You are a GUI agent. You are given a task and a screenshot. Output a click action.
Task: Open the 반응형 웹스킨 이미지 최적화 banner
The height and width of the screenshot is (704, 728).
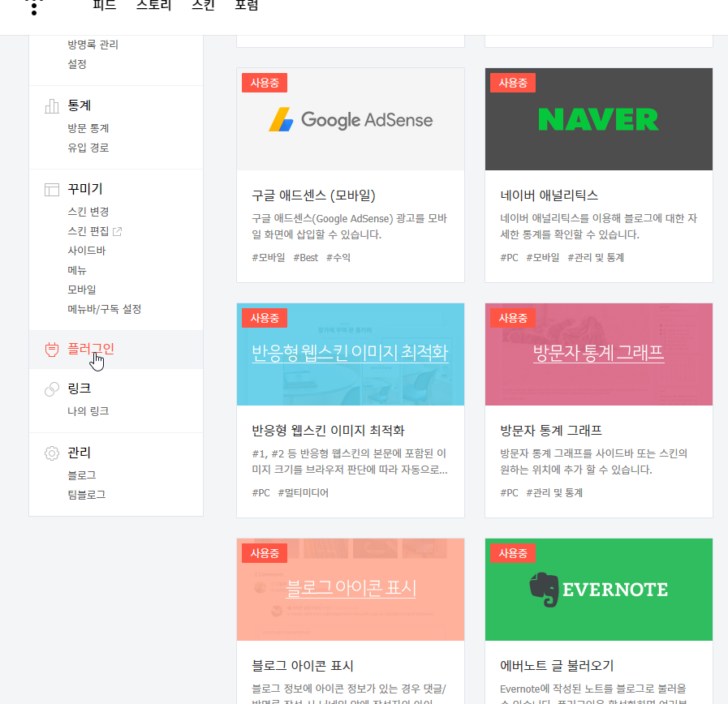pyautogui.click(x=350, y=354)
